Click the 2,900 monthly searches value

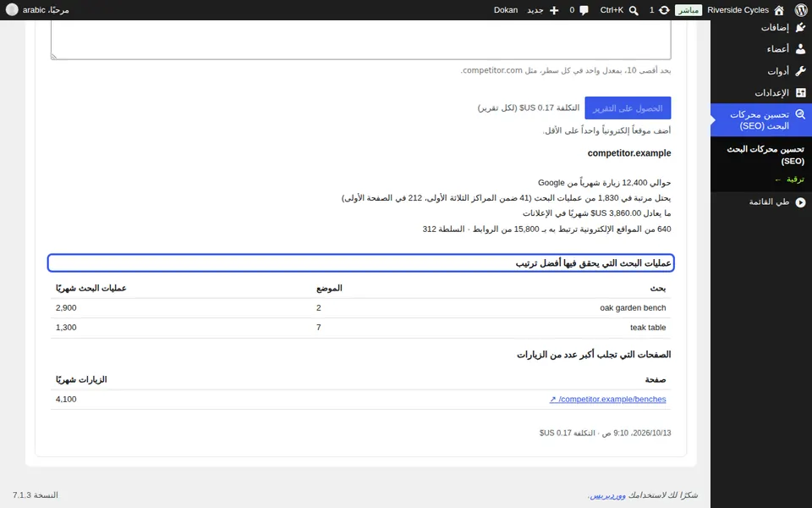[x=66, y=308]
